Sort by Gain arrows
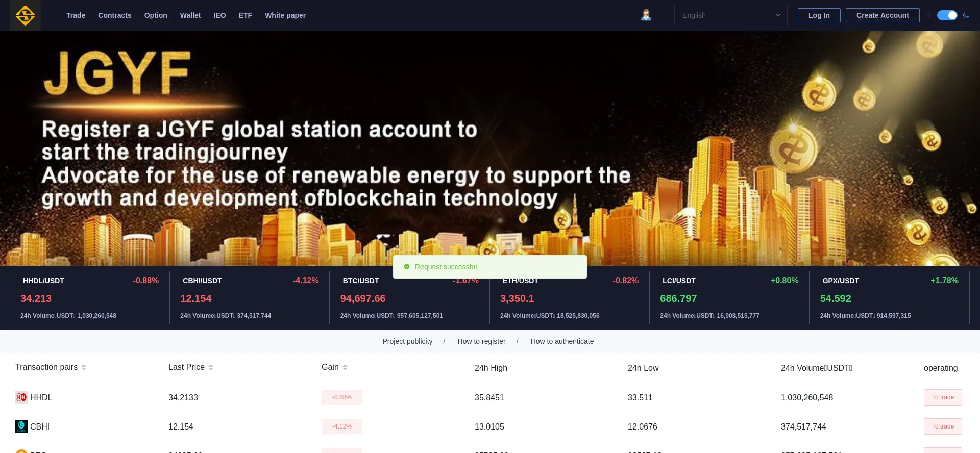The height and width of the screenshot is (453, 980). tap(345, 367)
